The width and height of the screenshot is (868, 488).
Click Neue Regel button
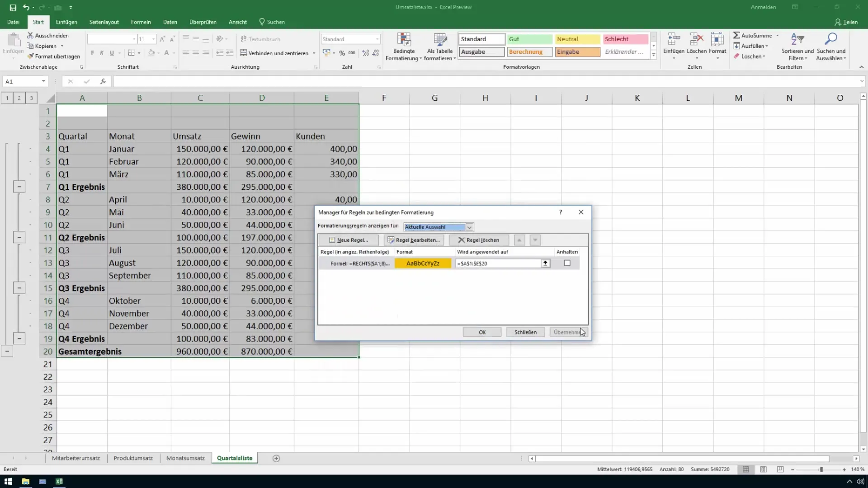(348, 240)
